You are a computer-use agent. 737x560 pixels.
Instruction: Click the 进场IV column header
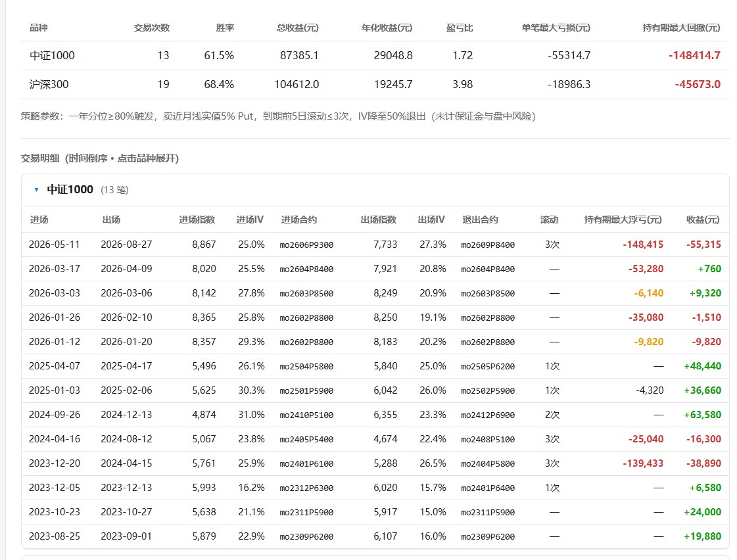[250, 220]
